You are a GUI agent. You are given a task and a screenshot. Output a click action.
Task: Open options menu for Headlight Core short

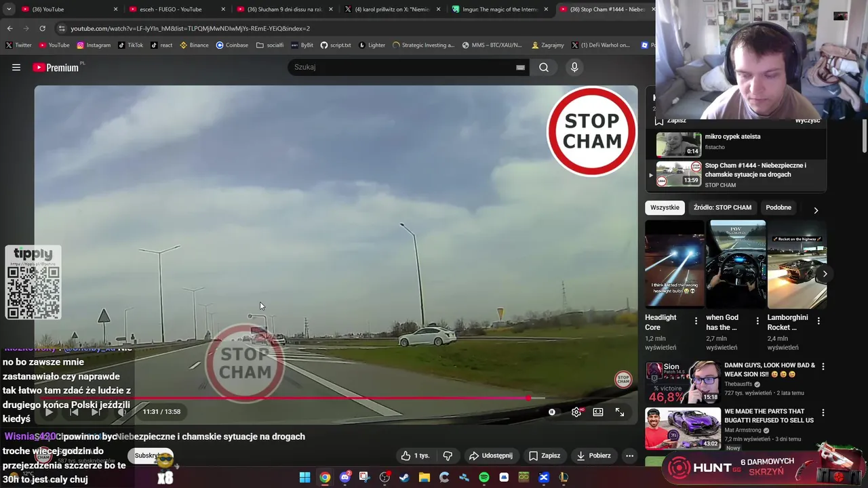click(x=696, y=321)
